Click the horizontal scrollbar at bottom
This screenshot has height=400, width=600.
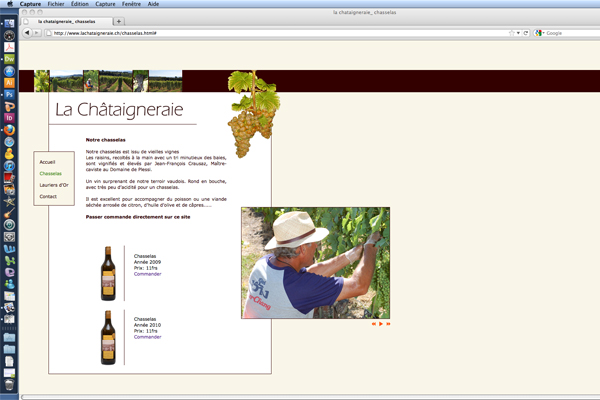pos(310,397)
